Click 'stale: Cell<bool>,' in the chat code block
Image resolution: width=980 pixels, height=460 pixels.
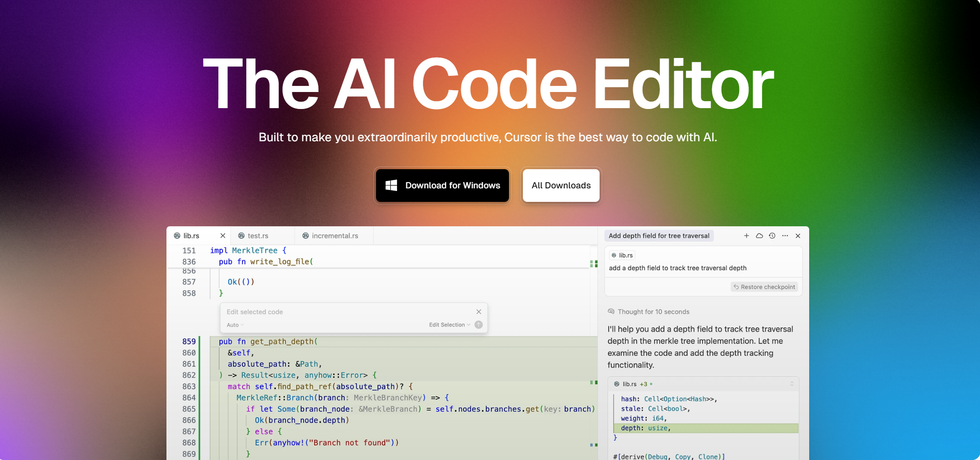point(655,409)
